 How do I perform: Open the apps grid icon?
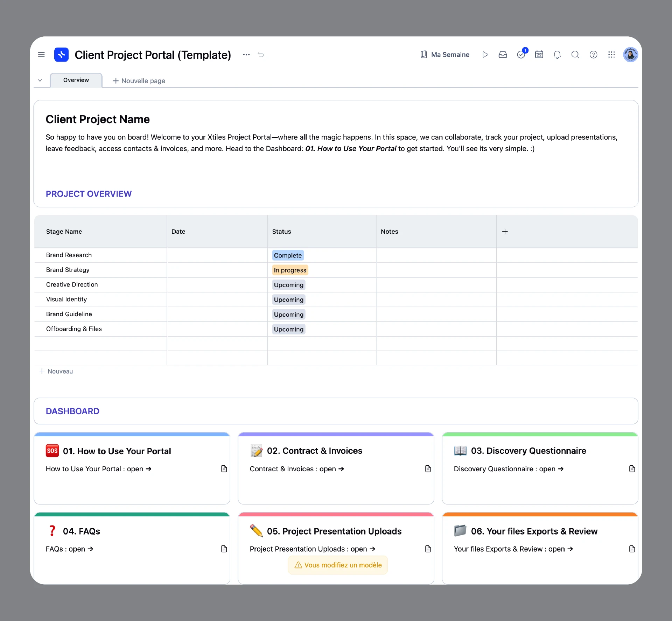[x=611, y=55]
